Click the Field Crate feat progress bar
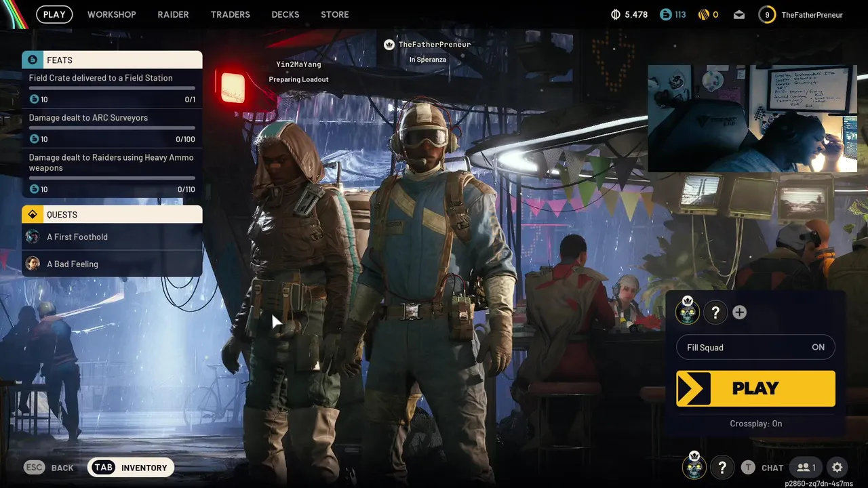 pos(112,88)
